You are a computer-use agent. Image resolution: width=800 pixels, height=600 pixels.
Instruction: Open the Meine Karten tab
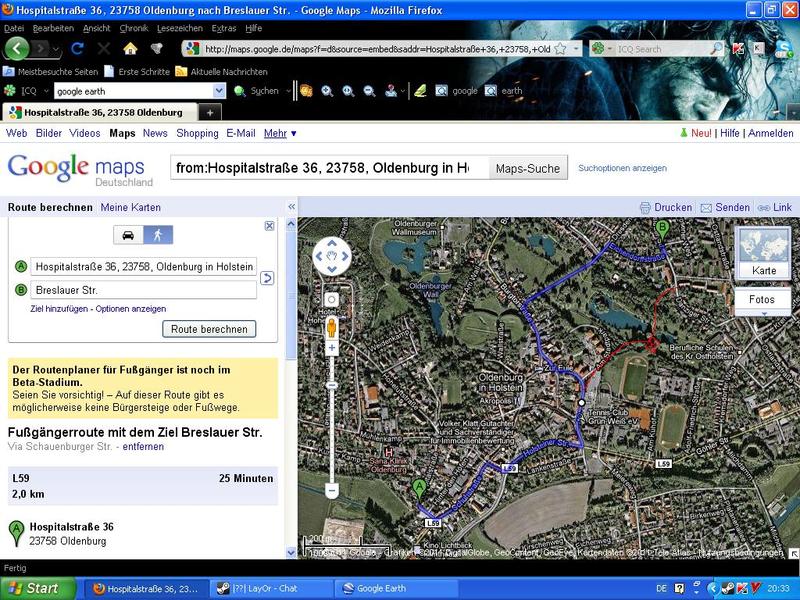click(x=131, y=207)
